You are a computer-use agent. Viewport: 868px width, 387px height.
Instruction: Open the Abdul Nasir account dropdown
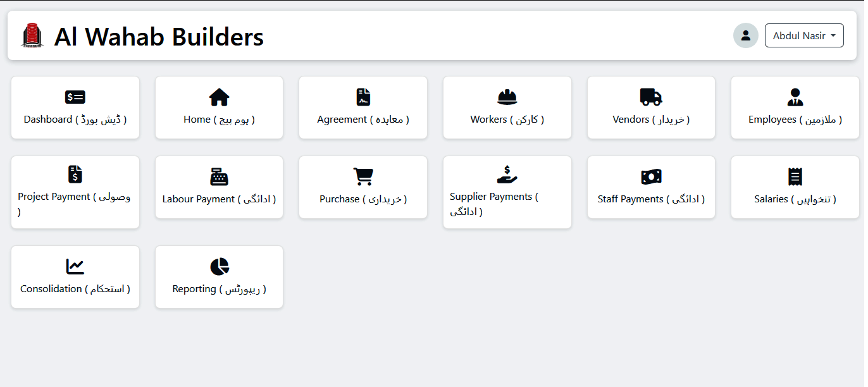click(x=804, y=35)
